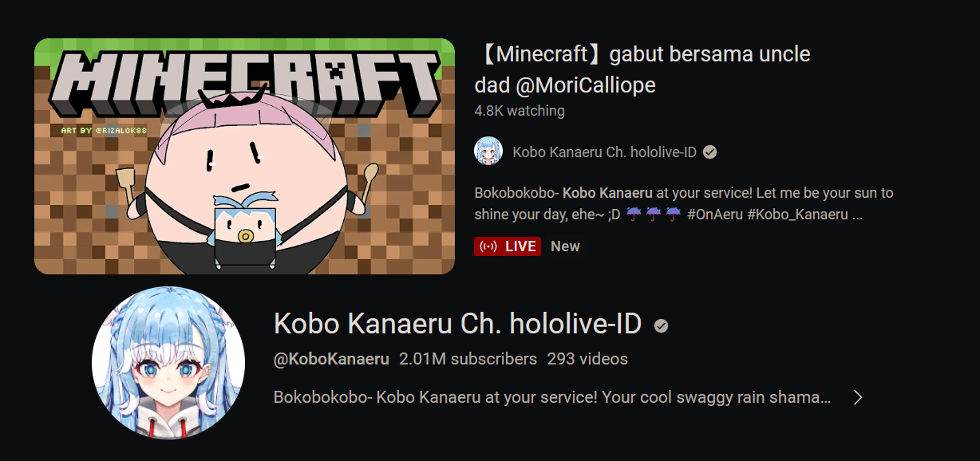Click the 4.8K watching viewer count
This screenshot has width=980, height=461.
pos(520,111)
